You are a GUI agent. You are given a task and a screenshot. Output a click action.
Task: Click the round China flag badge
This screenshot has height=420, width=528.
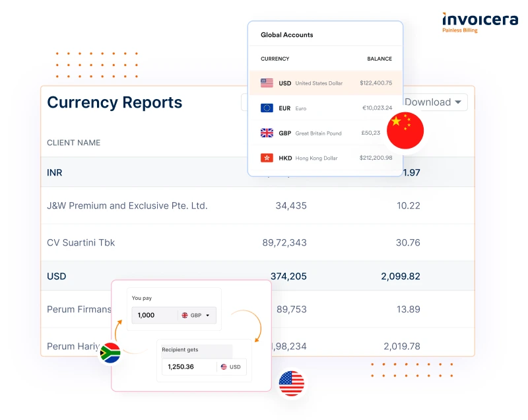[405, 131]
